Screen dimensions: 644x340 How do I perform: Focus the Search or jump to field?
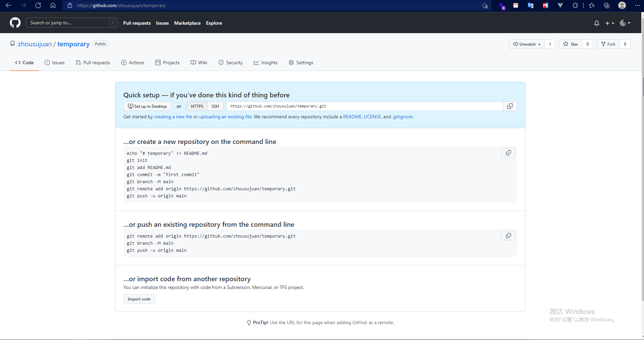click(72, 23)
